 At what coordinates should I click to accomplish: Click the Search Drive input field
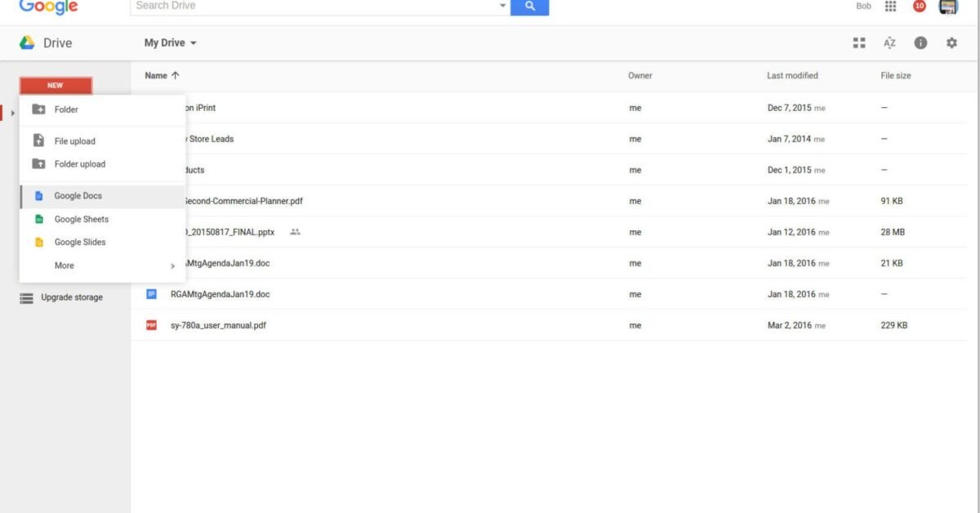coord(314,6)
